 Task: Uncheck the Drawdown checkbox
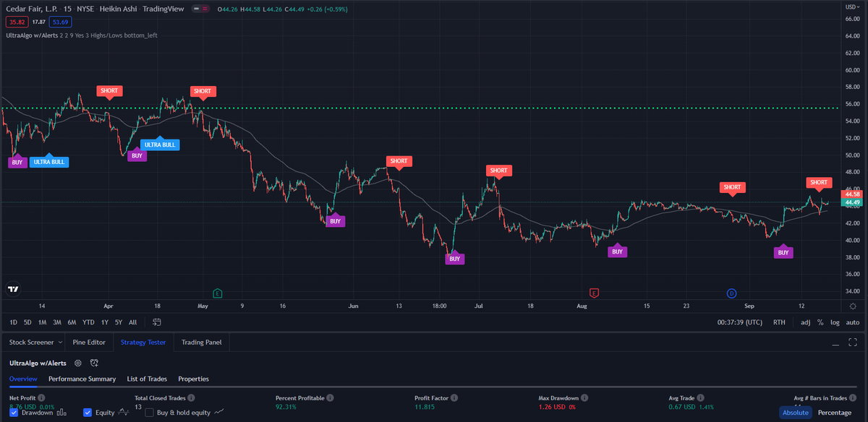click(14, 413)
